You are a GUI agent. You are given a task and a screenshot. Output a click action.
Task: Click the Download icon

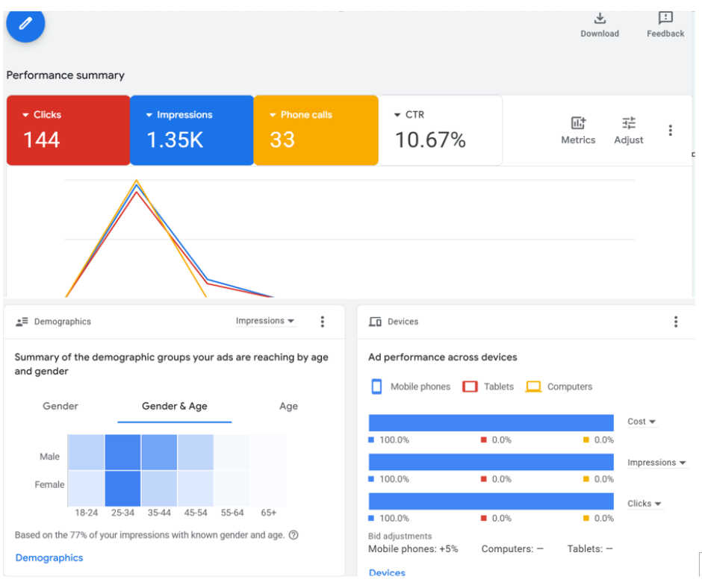click(x=600, y=19)
